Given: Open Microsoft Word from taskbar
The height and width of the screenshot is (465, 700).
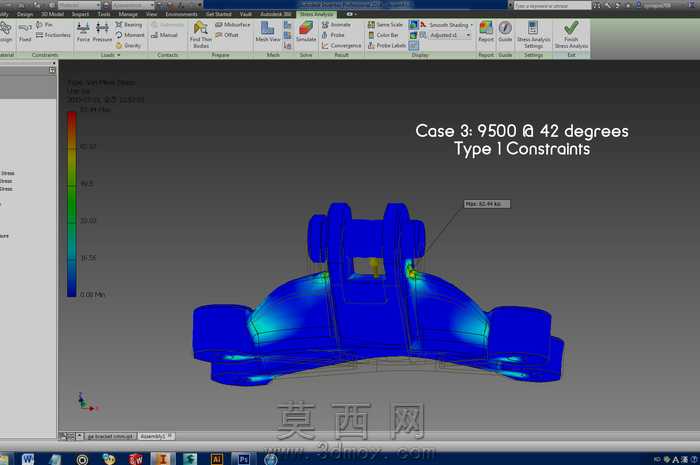Looking at the screenshot, I should pyautogui.click(x=28, y=459).
